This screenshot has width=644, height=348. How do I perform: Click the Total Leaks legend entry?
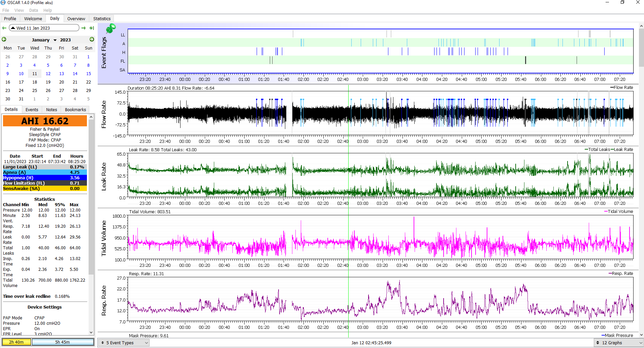pyautogui.click(x=597, y=149)
